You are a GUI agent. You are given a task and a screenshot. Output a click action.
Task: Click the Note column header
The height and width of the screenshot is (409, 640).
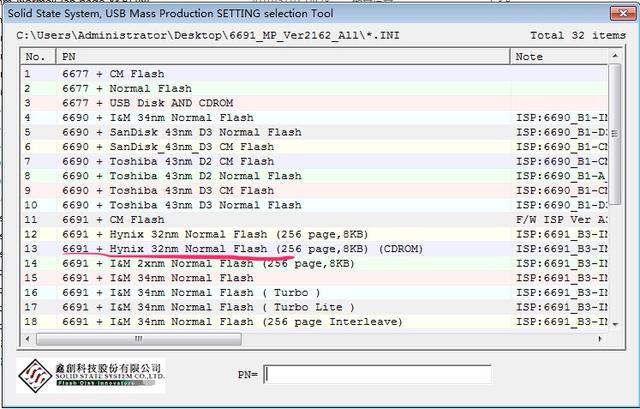coord(559,57)
